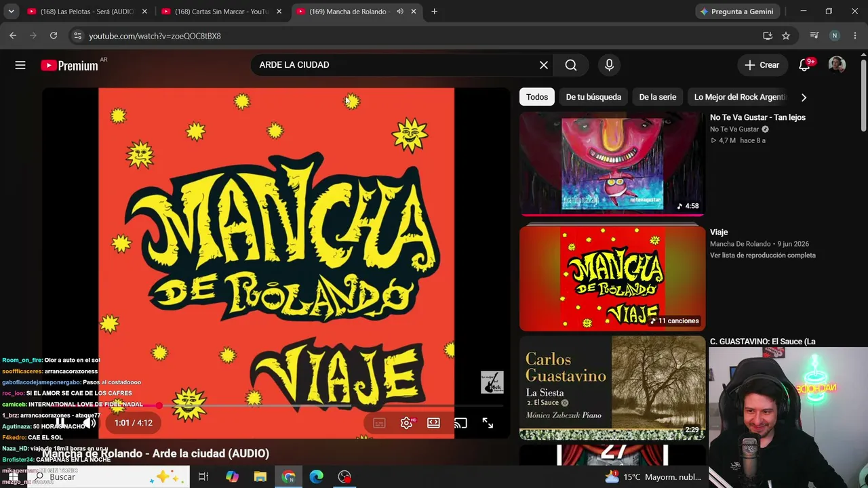Seek on the video progress bar
This screenshot has height=488, width=868.
pos(275,405)
